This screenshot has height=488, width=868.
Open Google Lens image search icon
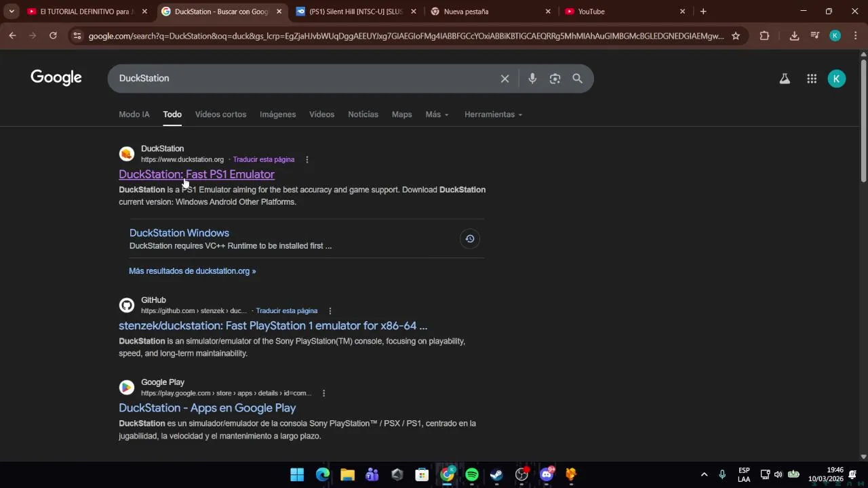click(x=555, y=79)
